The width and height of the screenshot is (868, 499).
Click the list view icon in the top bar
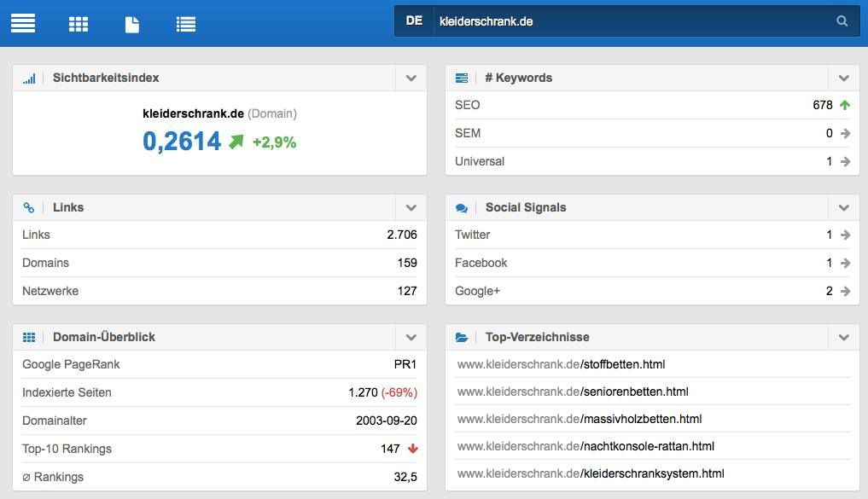pos(186,24)
